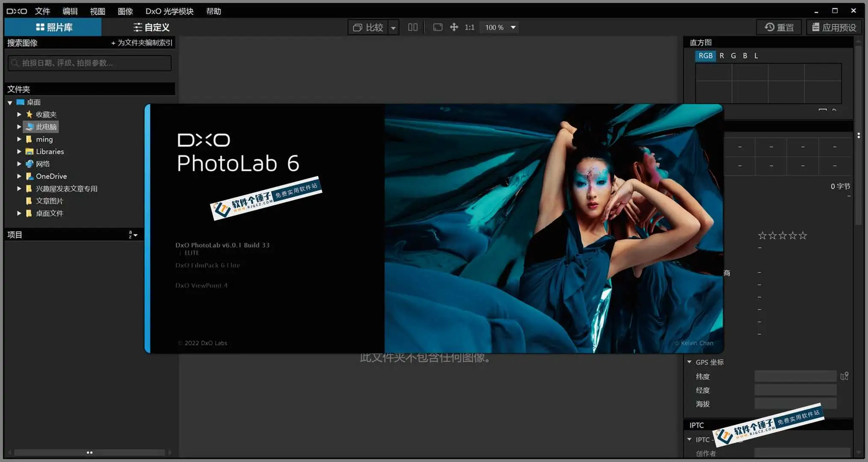Image resolution: width=868 pixels, height=462 pixels.
Task: Set zoom using the 1:1 icon
Action: click(x=469, y=27)
